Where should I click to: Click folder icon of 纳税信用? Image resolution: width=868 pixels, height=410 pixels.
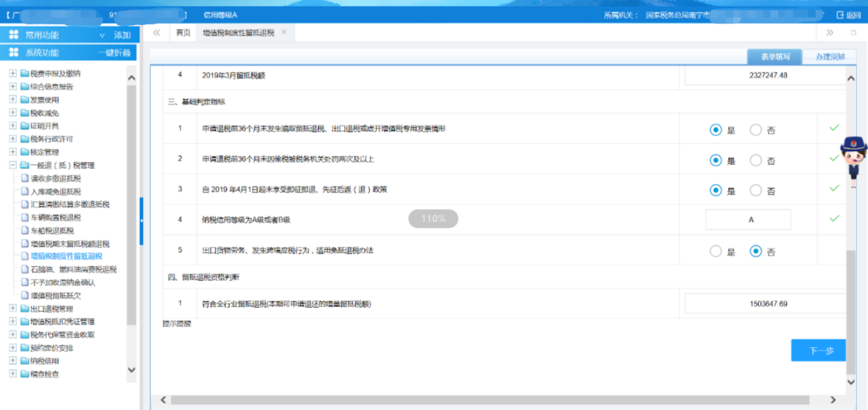point(24,361)
